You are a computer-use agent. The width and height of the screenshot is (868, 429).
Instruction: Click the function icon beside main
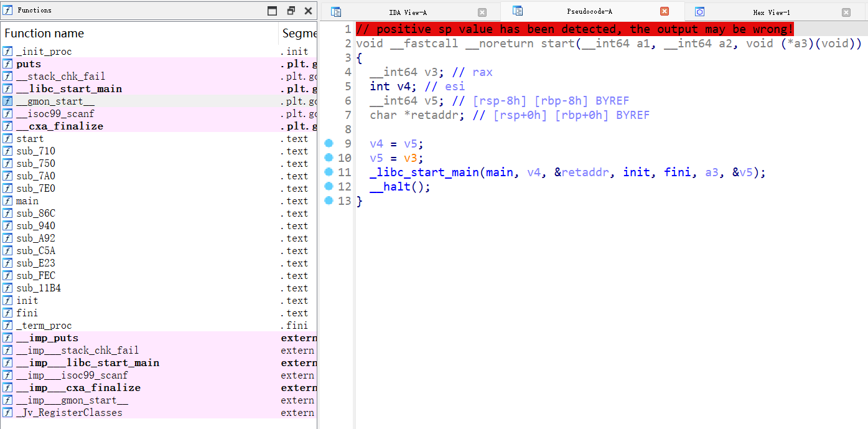7,200
